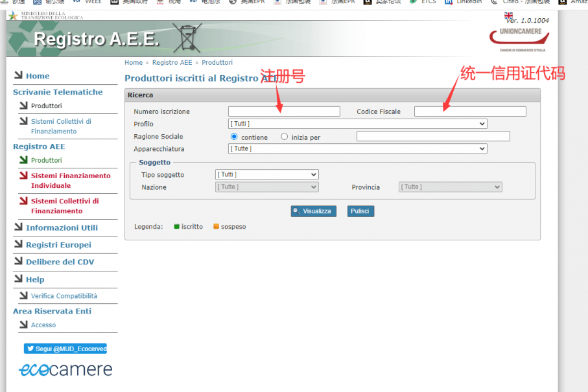The width and height of the screenshot is (588, 392).
Task: Click the Codice Fiscale text field
Action: (x=470, y=111)
